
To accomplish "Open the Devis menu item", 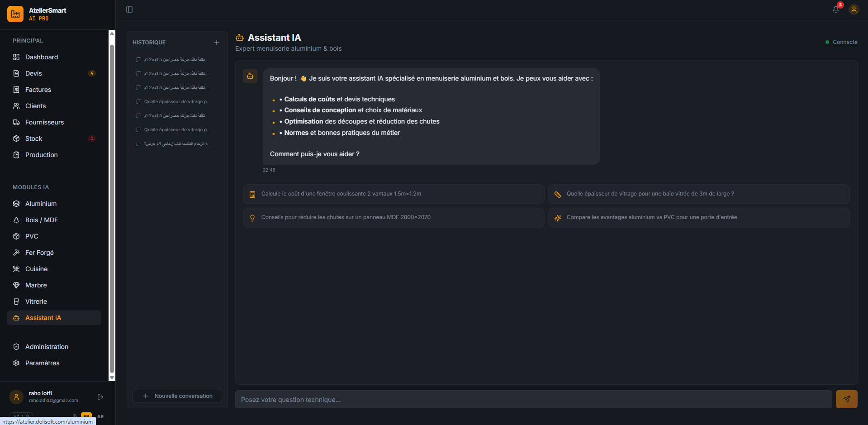I will pos(33,73).
